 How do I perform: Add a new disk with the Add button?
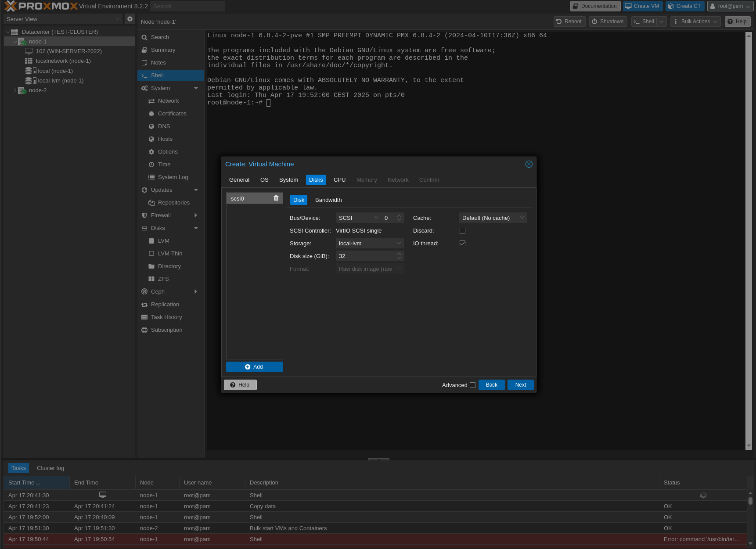coord(254,366)
